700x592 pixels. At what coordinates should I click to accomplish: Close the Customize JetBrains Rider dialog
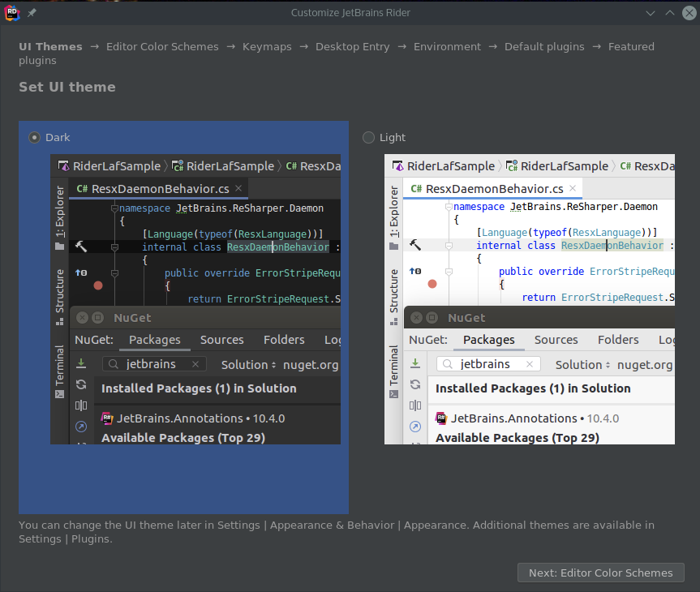(x=689, y=13)
